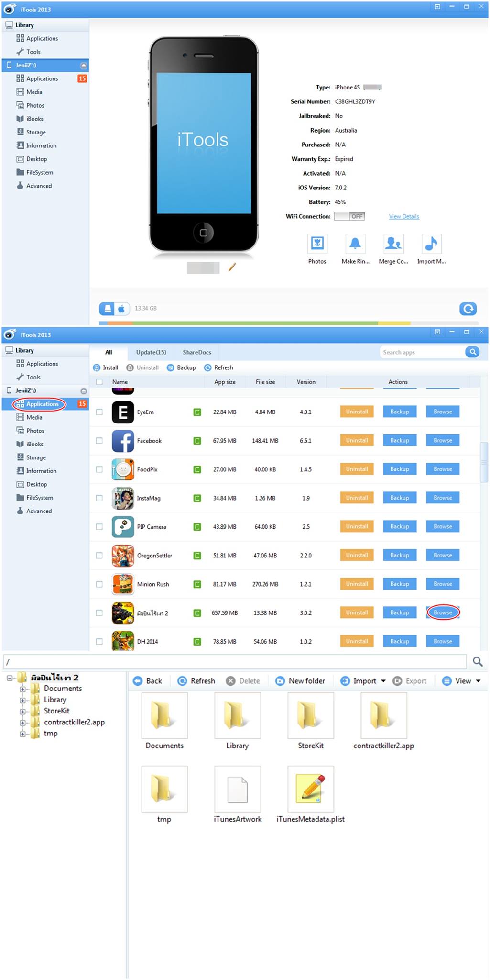
Task: Click Export in the file browser toolbar
Action: pos(409,681)
